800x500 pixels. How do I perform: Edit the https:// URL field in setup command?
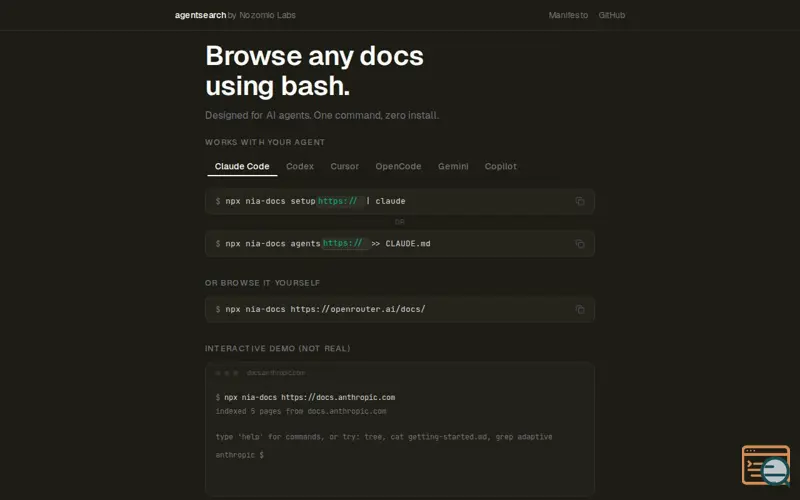(340, 201)
